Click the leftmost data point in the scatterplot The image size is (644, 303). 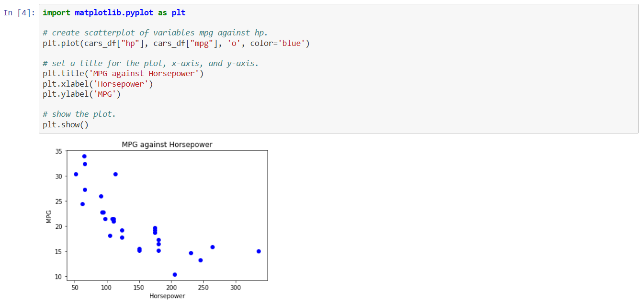[76, 174]
